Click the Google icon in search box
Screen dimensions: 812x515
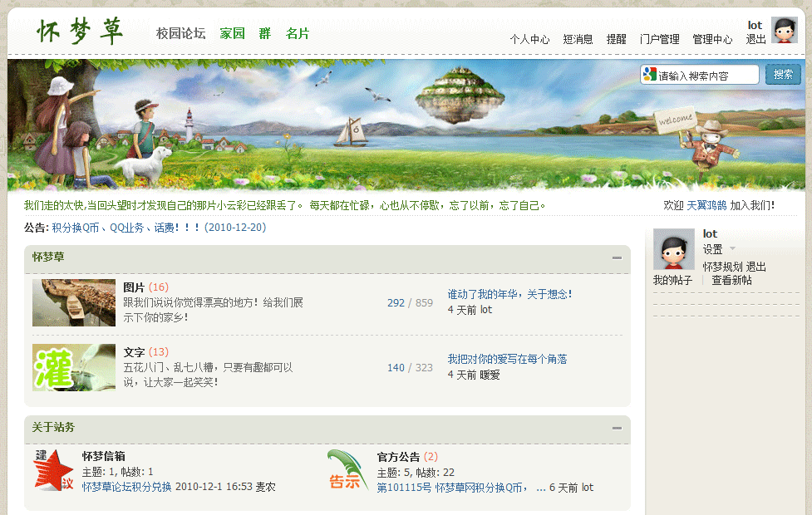649,75
